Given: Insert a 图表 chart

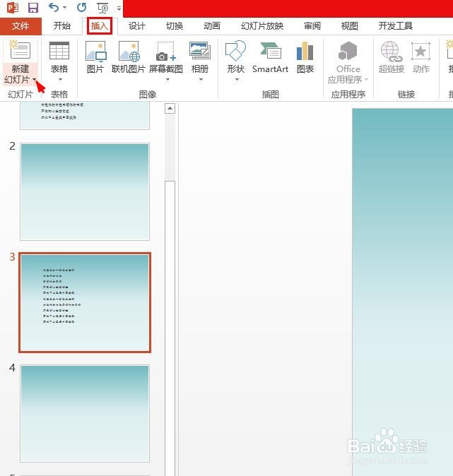Looking at the screenshot, I should pyautogui.click(x=305, y=58).
